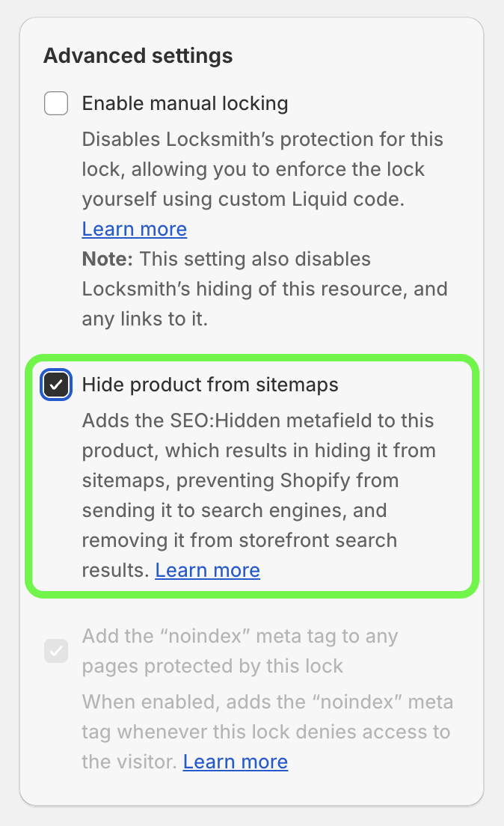Click the "When enabled, adds the noindex" description
This screenshot has height=826, width=504.
[x=267, y=703]
